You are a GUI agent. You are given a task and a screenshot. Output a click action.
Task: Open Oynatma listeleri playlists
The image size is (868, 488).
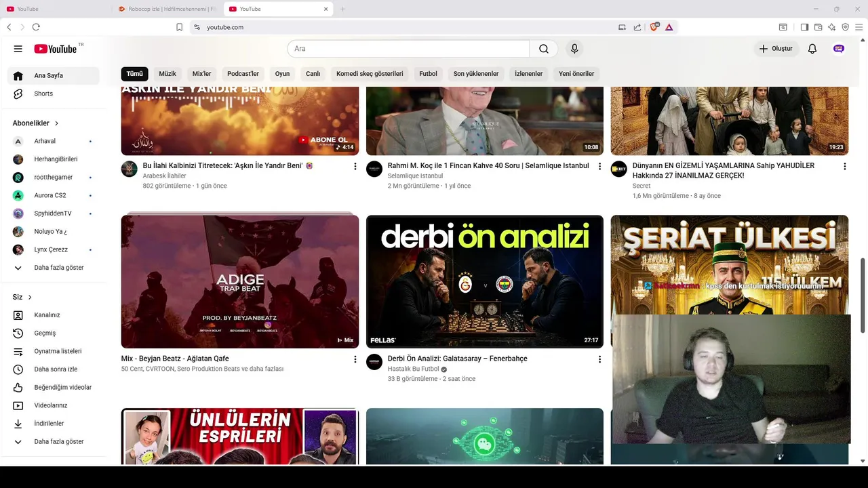click(54, 351)
